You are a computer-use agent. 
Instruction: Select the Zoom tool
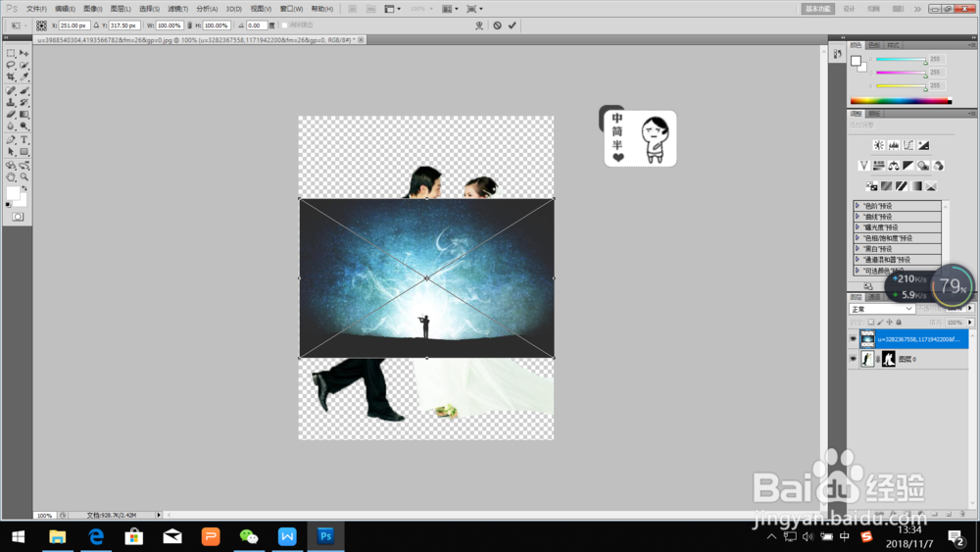tap(24, 177)
